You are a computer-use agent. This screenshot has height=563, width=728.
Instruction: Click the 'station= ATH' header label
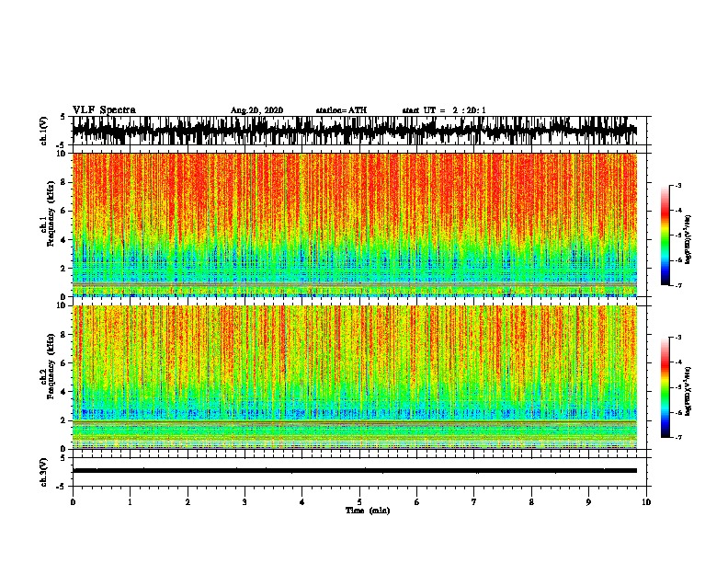(341, 110)
